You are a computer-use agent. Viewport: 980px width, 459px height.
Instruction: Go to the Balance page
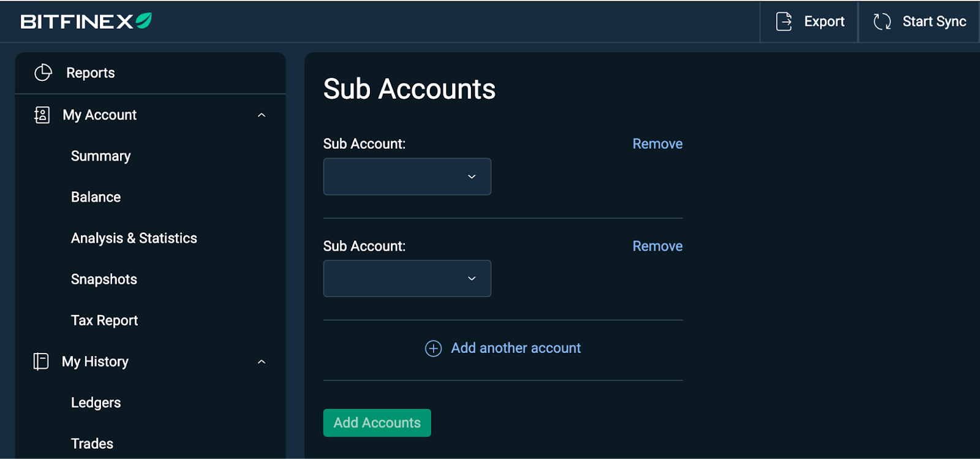pos(96,197)
